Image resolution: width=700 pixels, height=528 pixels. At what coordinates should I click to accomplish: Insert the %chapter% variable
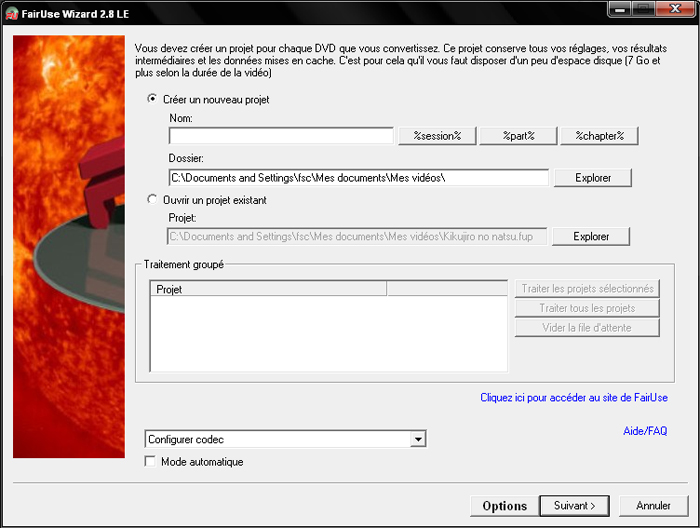tap(599, 136)
